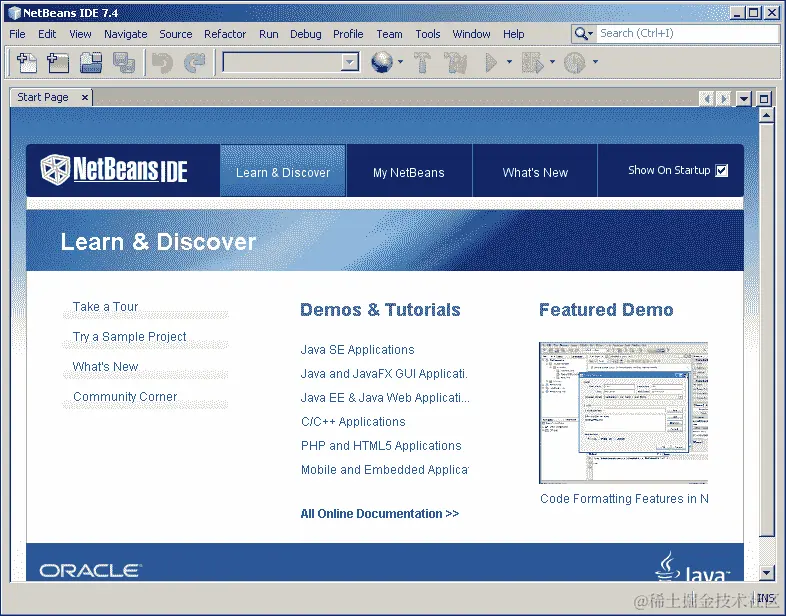The width and height of the screenshot is (786, 616).
Task: Open the Navigate menu
Action: click(x=126, y=34)
